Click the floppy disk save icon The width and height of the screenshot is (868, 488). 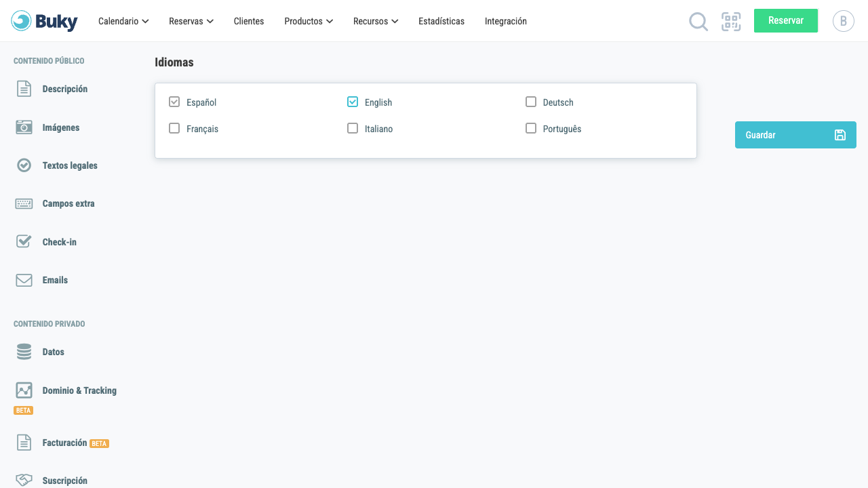pos(840,135)
